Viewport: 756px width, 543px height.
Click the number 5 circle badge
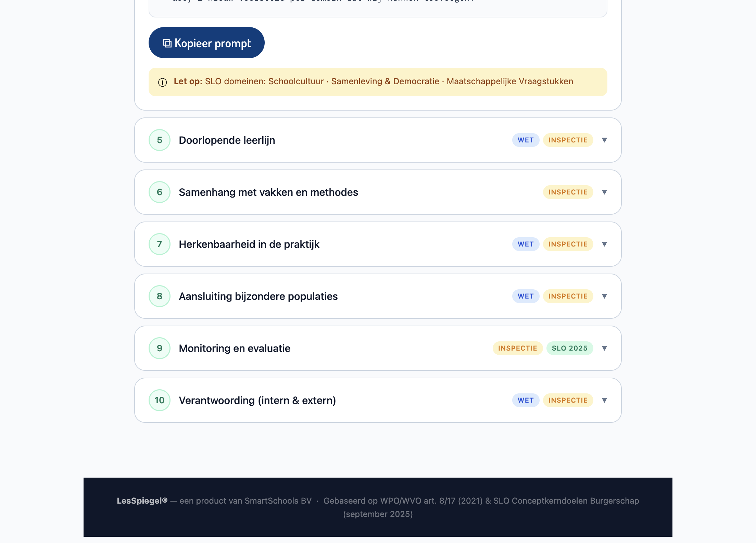(x=160, y=140)
